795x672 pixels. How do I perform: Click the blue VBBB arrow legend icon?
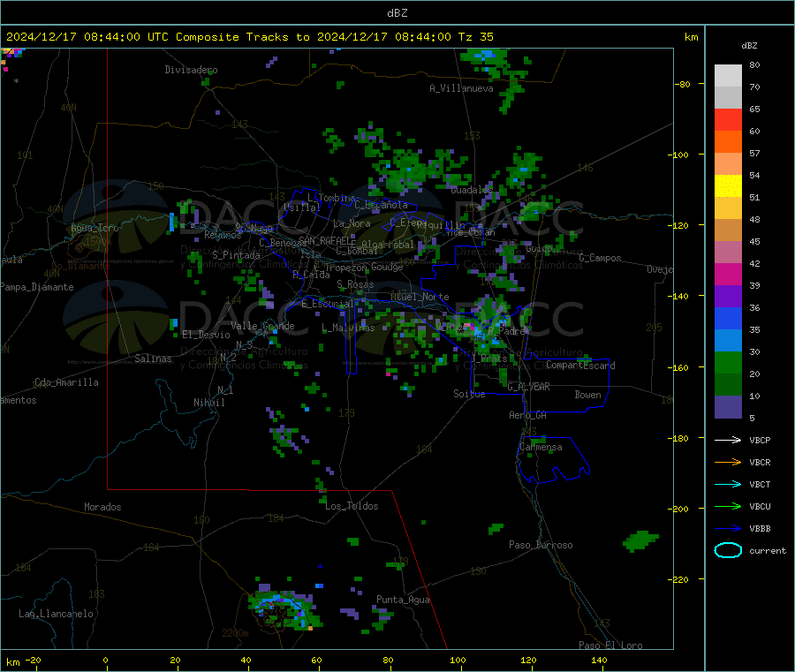pos(728,529)
